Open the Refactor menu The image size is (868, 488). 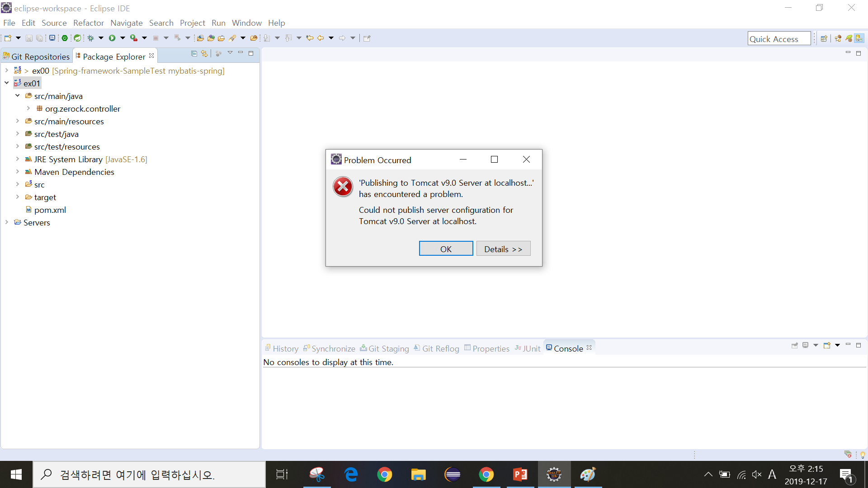pyautogui.click(x=88, y=23)
